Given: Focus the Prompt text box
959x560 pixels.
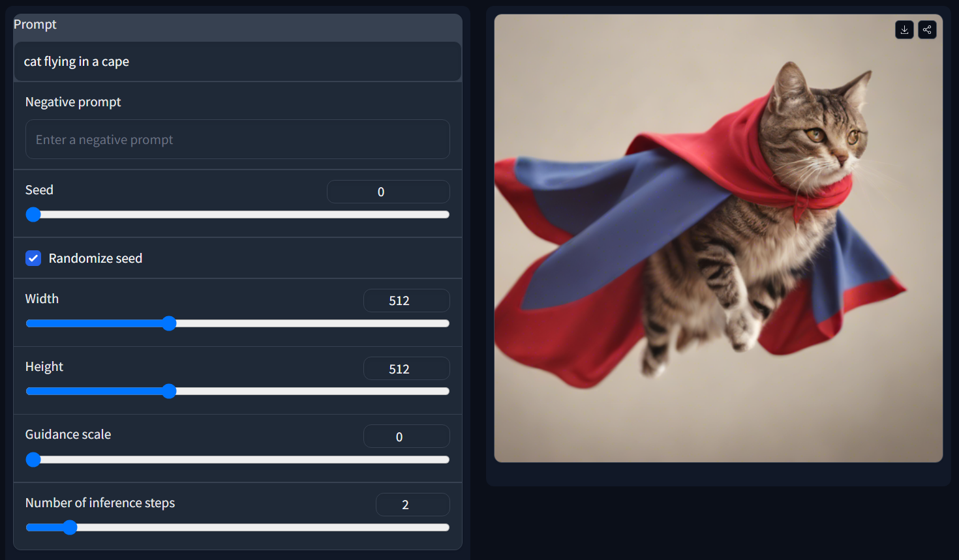Looking at the screenshot, I should pos(237,62).
